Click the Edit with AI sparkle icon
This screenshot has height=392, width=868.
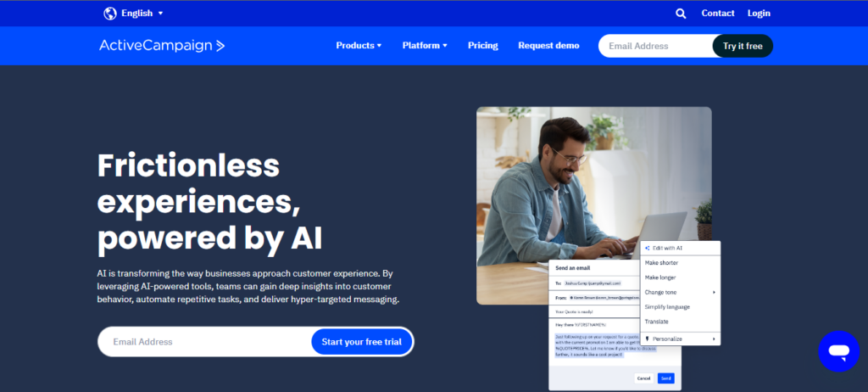coord(647,249)
